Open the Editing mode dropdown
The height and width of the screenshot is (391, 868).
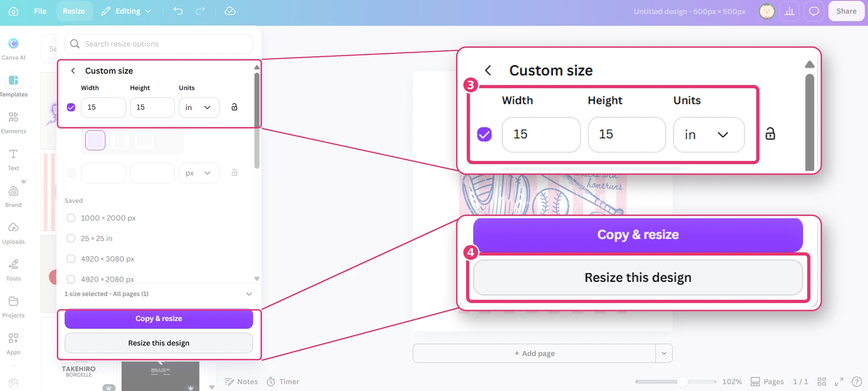[x=127, y=11]
